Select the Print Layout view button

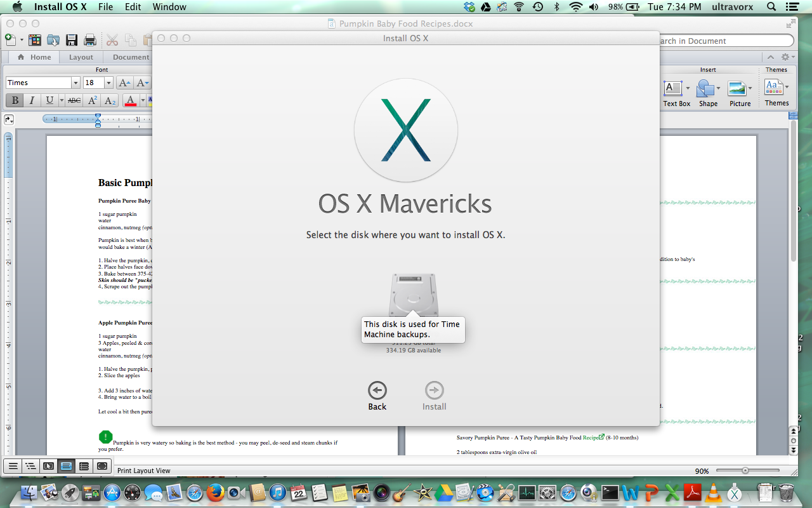coord(67,466)
